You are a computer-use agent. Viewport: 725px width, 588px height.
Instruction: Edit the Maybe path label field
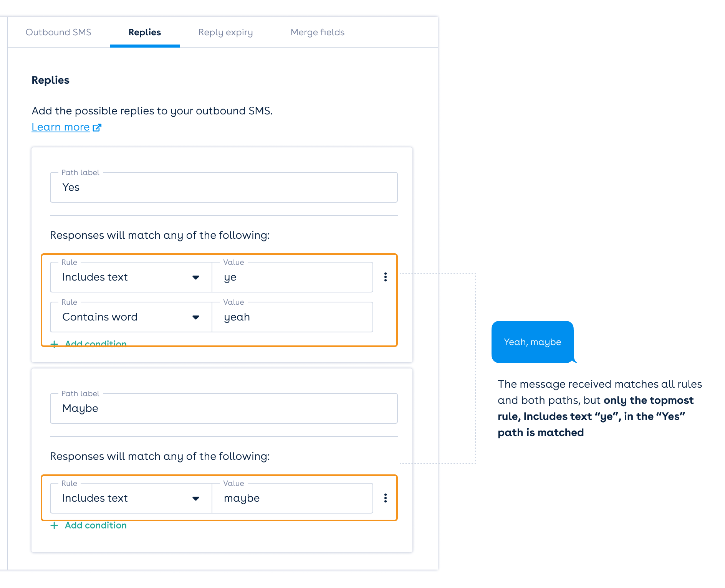tap(223, 408)
